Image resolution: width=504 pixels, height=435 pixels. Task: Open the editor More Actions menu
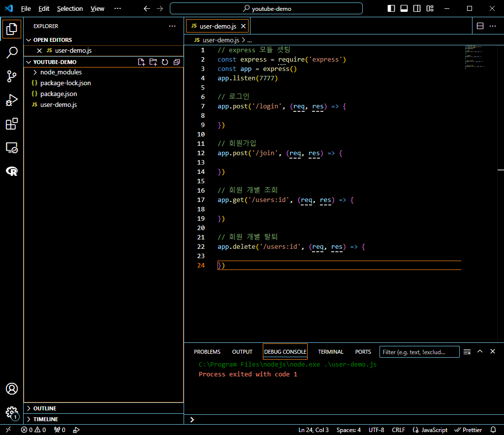[493, 26]
